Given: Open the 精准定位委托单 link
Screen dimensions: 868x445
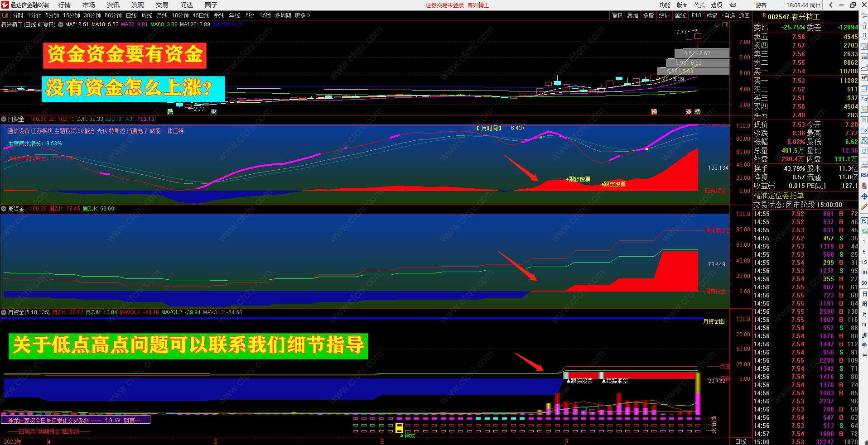Looking at the screenshot, I should [x=778, y=196].
